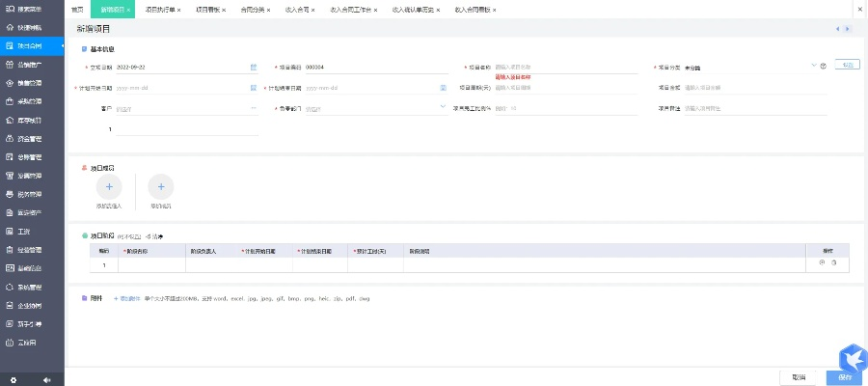Viewport: 868px width, 386px height.
Task: Switch to the 项目执行单 tab
Action: click(161, 9)
